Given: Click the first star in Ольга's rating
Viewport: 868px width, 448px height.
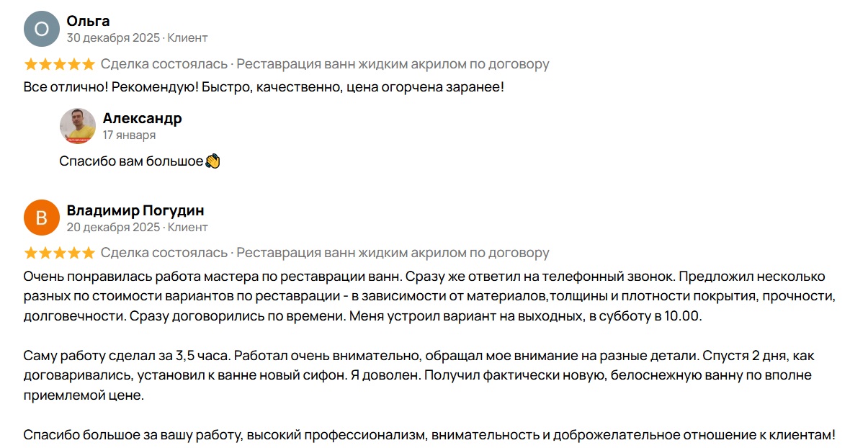Looking at the screenshot, I should tap(31, 64).
